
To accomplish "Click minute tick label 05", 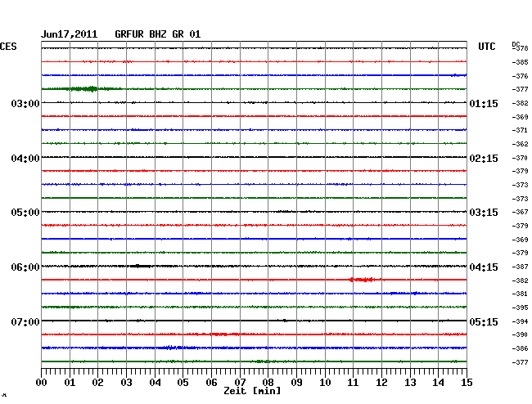I will (183, 382).
